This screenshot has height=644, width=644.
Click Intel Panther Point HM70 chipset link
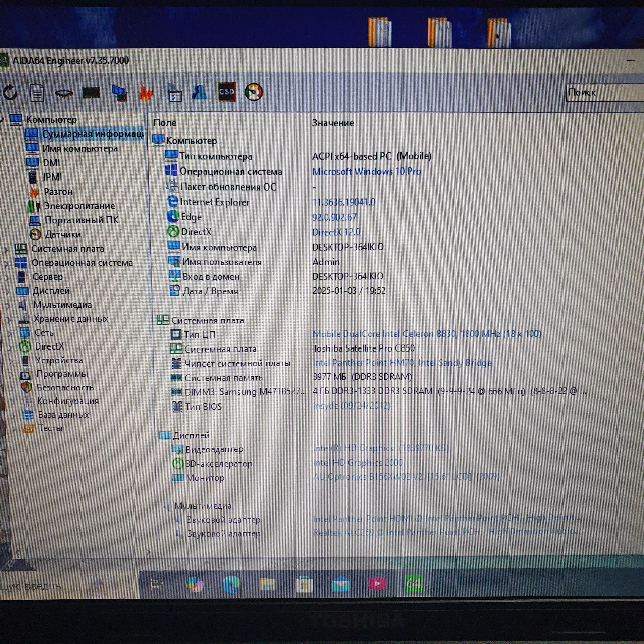402,363
